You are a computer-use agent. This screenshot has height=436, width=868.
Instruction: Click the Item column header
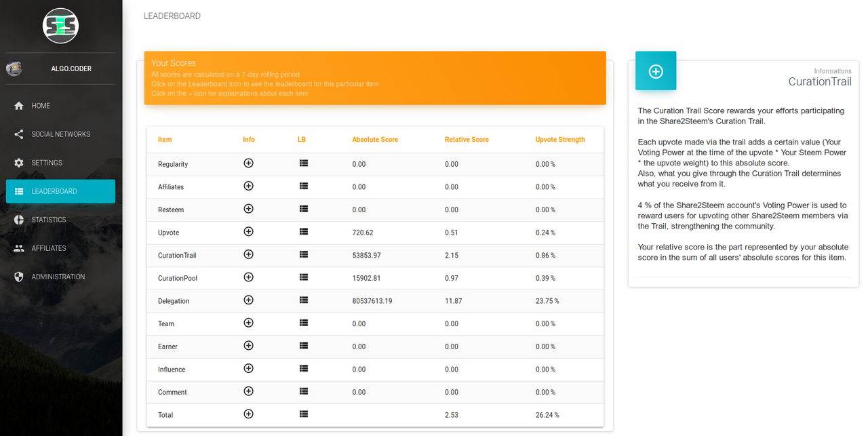point(165,140)
